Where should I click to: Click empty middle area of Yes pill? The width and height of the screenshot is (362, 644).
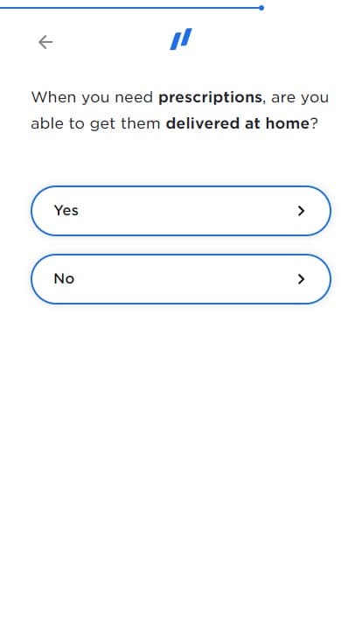pyautogui.click(x=184, y=211)
